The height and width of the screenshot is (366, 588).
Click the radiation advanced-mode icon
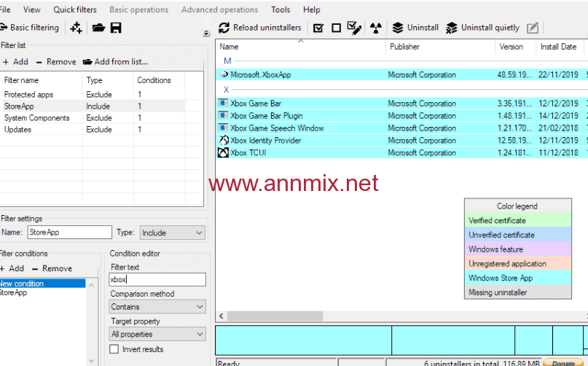(x=376, y=28)
